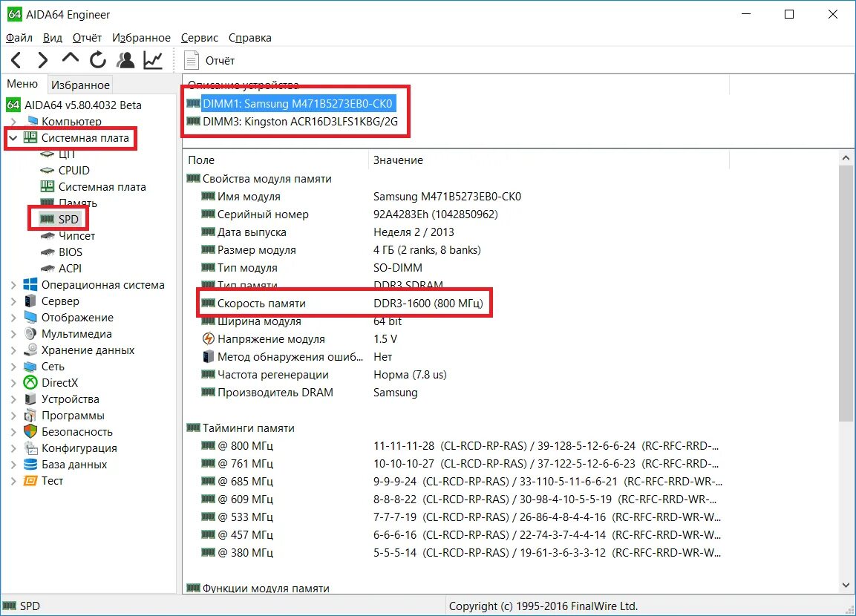Collapse the Системная плата tree branch
This screenshot has height=616, width=856.
point(13,138)
